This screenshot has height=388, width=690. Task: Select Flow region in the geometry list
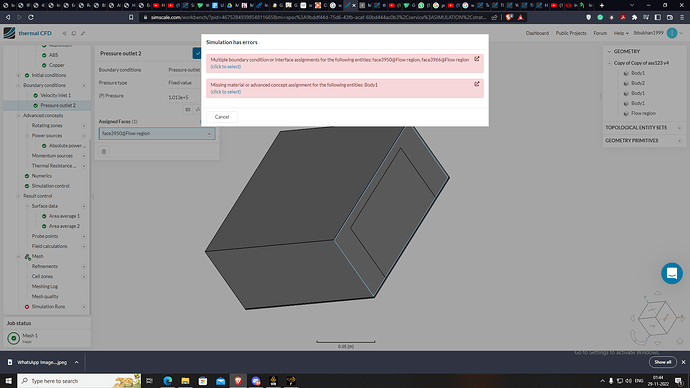643,113
